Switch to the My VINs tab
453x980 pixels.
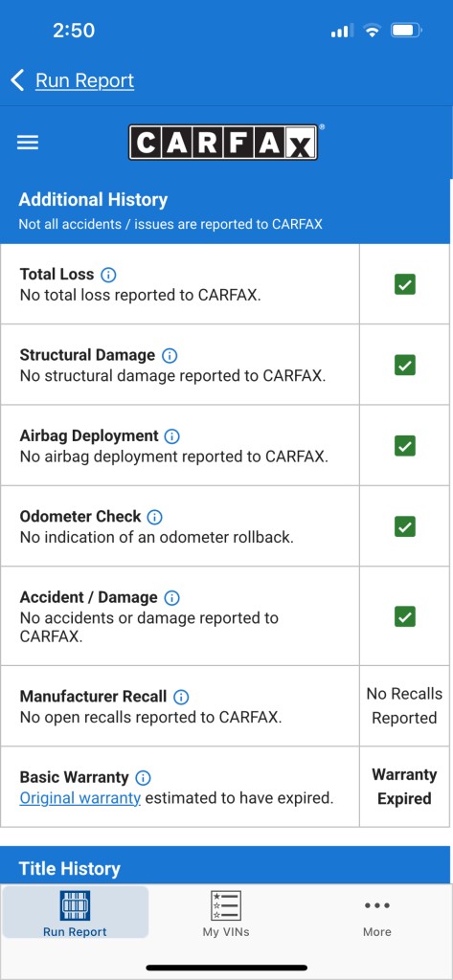[226, 913]
